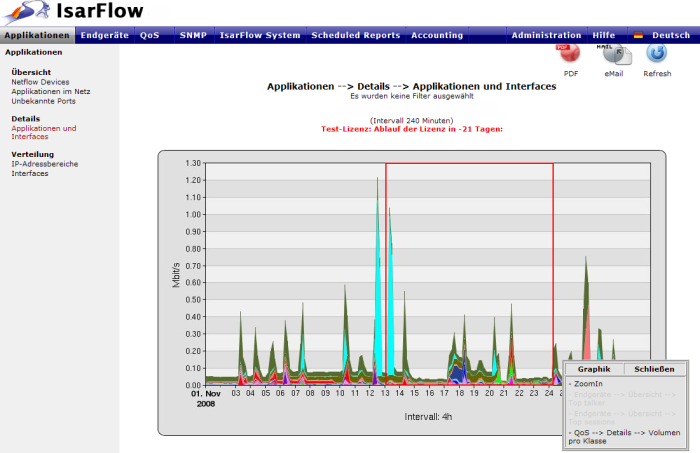Switch language via Deutsch
Image resolution: width=700 pixels, height=453 pixels.
click(671, 35)
